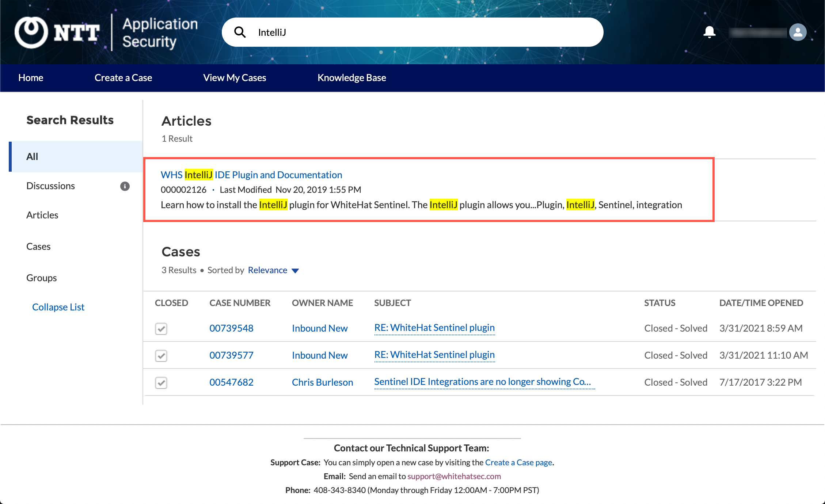Viewport: 825px width, 504px height.
Task: Open the user profile avatar icon
Action: point(798,32)
